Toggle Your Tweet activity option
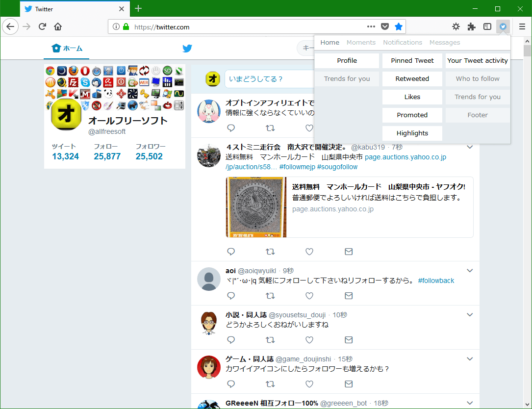The image size is (532, 409). pyautogui.click(x=478, y=60)
